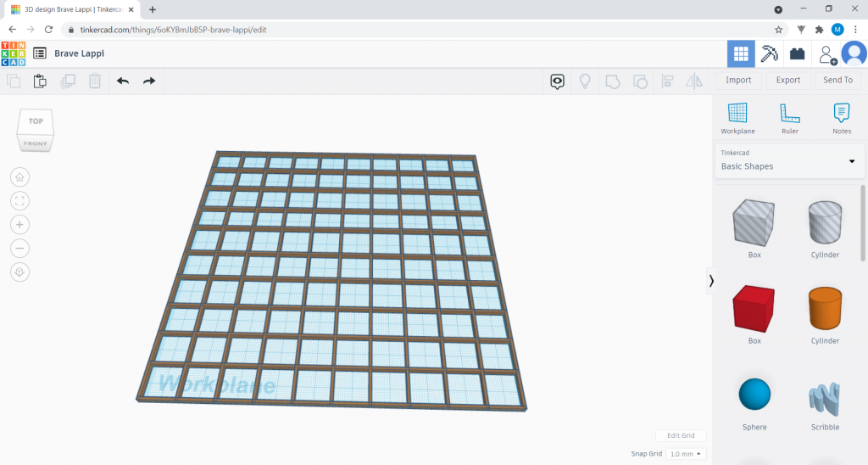Undo the last action
Viewport: 868px width, 465px height.
click(123, 81)
